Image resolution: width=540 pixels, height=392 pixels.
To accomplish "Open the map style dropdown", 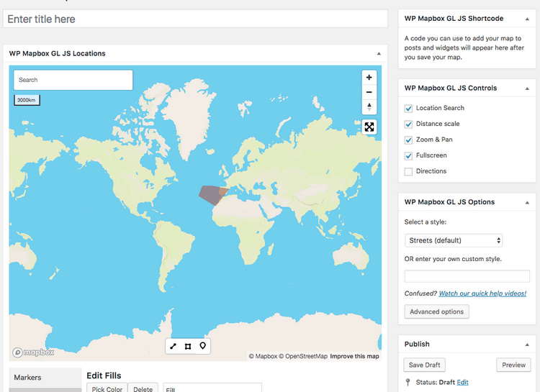I will click(454, 240).
